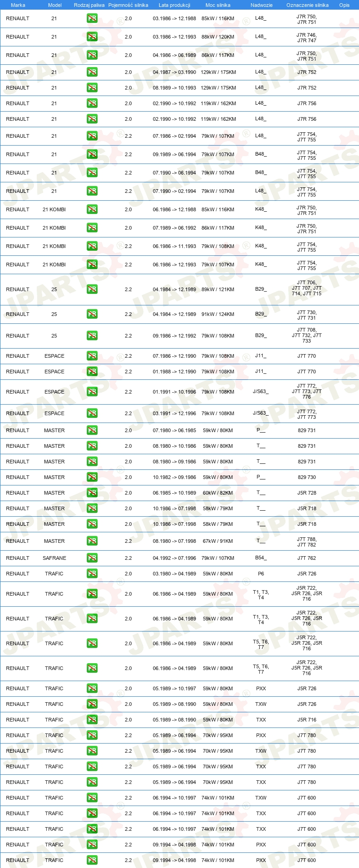
Task: Click fuel icon in row dated 08.1989 -> 10.1993
Action: (x=92, y=88)
